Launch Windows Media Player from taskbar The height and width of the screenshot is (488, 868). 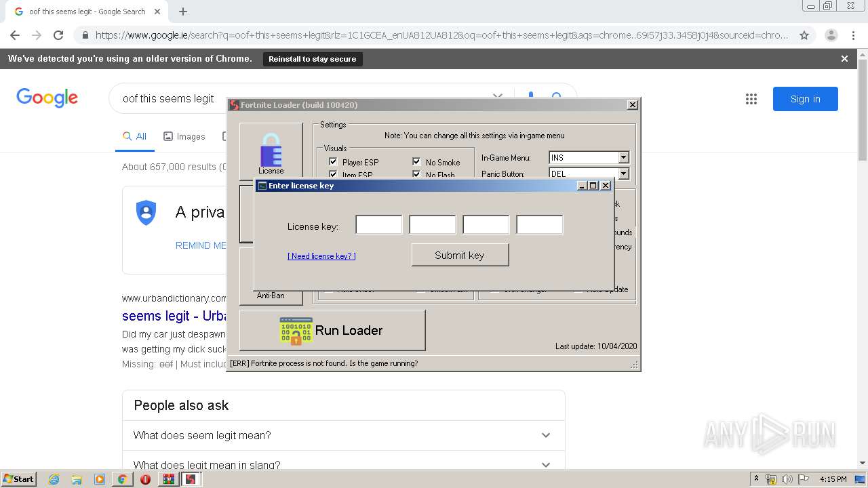[100, 479]
